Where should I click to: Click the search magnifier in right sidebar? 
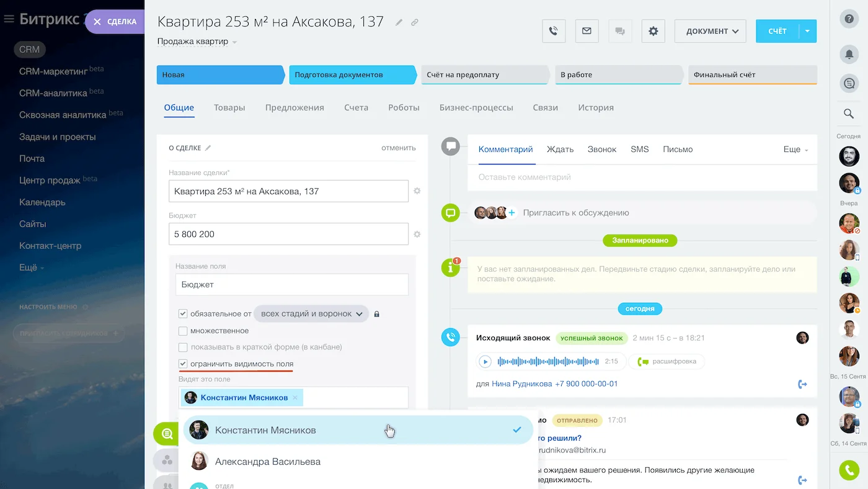pos(849,114)
